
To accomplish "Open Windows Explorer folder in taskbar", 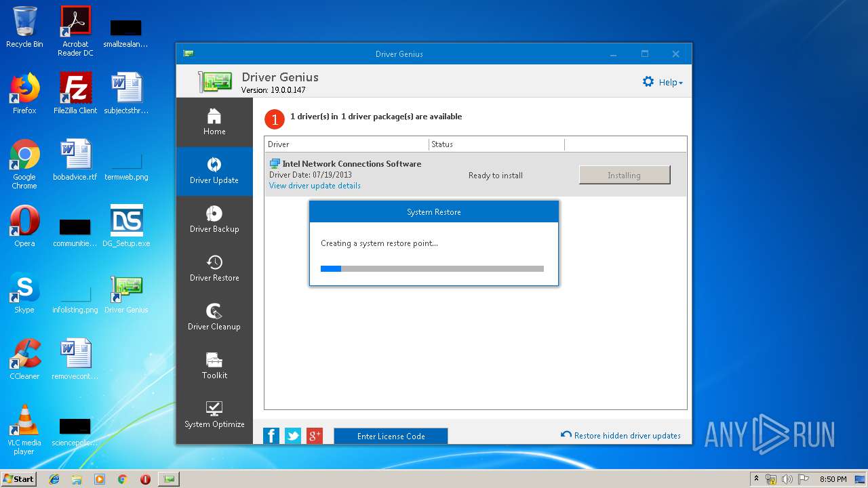I will (x=77, y=479).
